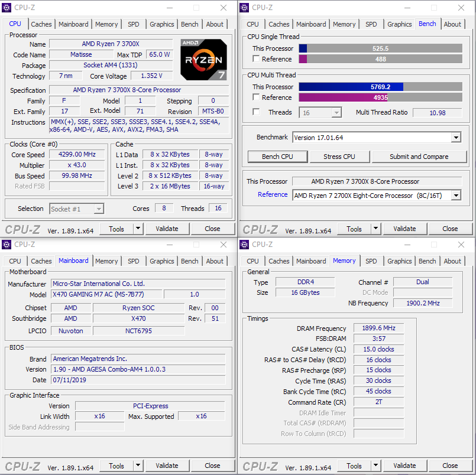The image size is (476, 475).
Task: Click single thread Reference bar 488
Action: (381, 59)
